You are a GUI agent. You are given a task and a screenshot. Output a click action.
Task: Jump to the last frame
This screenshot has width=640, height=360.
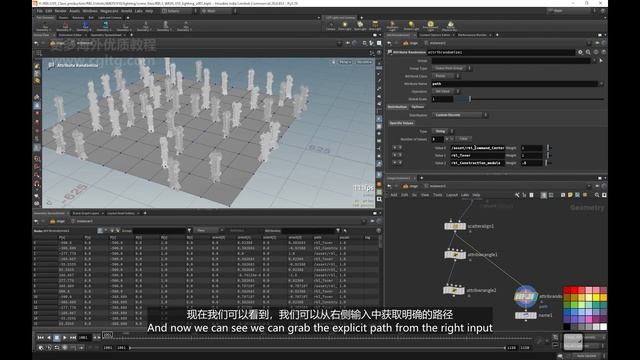(73, 338)
